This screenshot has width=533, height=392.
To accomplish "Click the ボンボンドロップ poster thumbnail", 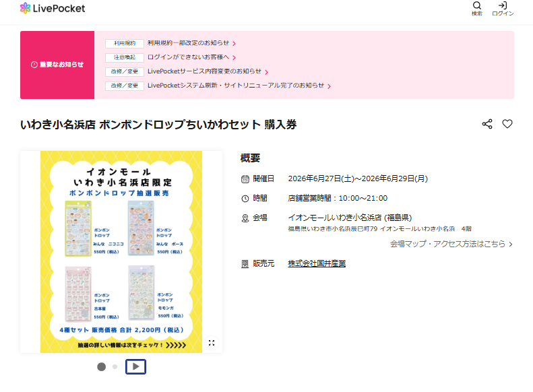I will click(121, 252).
